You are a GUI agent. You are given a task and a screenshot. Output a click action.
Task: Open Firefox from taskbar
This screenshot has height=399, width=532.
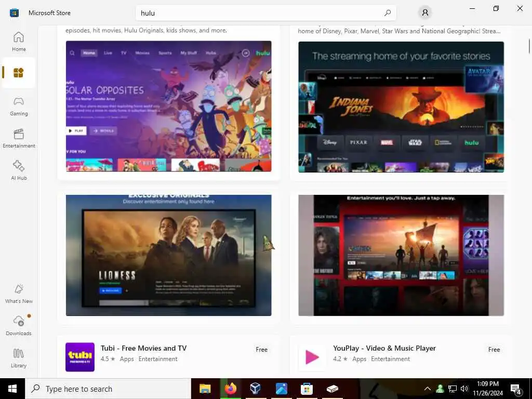click(x=230, y=389)
